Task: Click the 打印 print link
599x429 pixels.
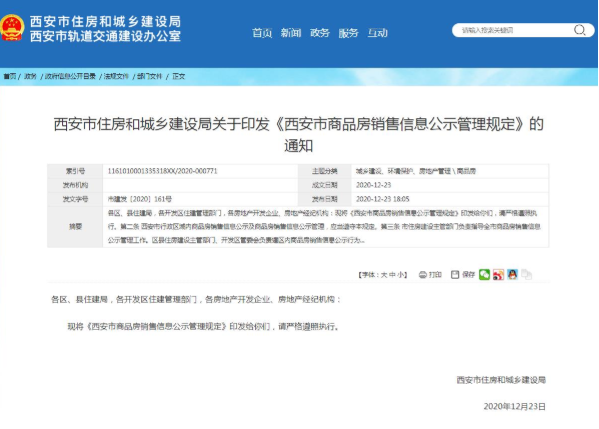Action: click(x=435, y=275)
